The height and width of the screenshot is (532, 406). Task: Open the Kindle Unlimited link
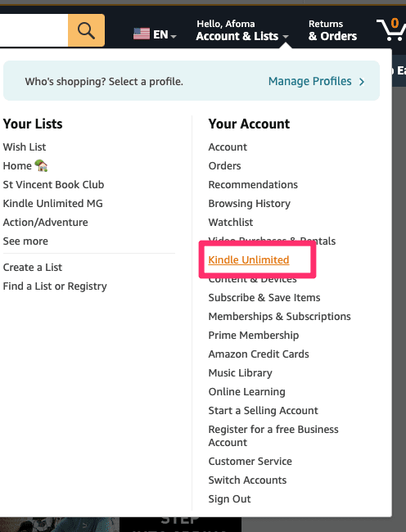249,260
